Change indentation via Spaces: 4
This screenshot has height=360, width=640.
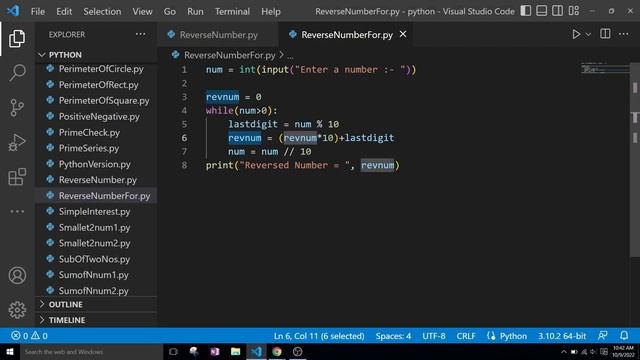tap(393, 336)
